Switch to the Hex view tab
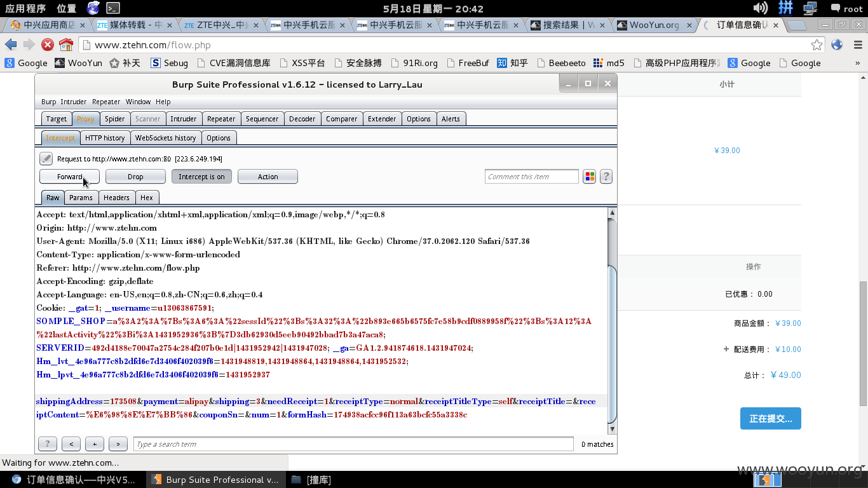The height and width of the screenshot is (488, 868). point(147,198)
